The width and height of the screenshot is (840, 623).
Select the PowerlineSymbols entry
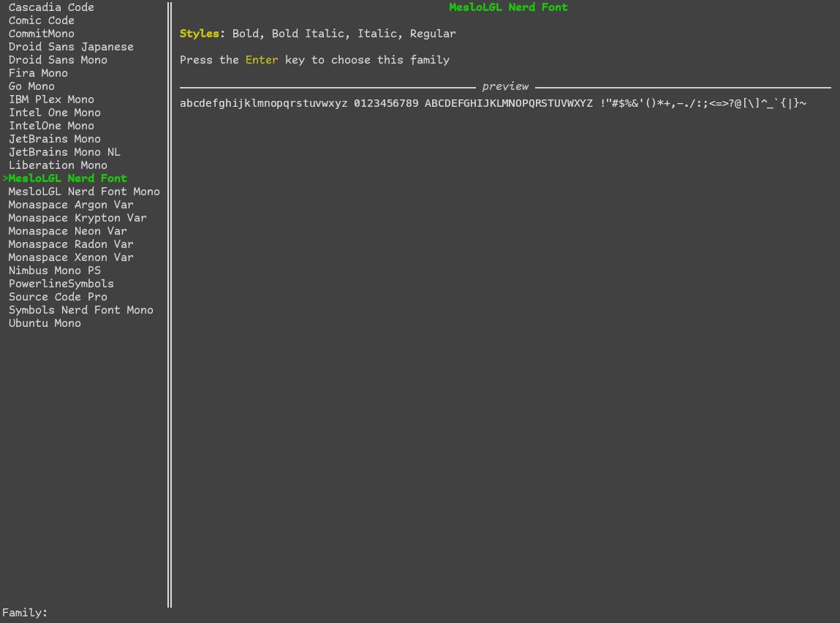[x=61, y=284]
